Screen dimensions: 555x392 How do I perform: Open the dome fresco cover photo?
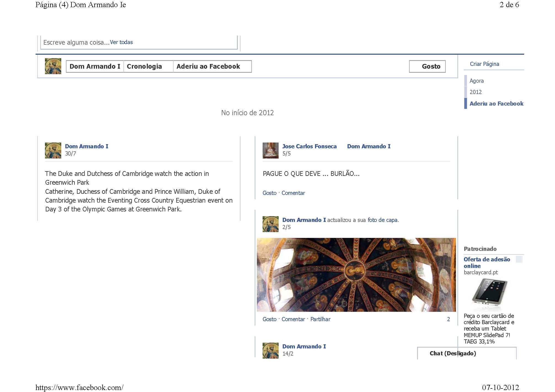point(356,275)
